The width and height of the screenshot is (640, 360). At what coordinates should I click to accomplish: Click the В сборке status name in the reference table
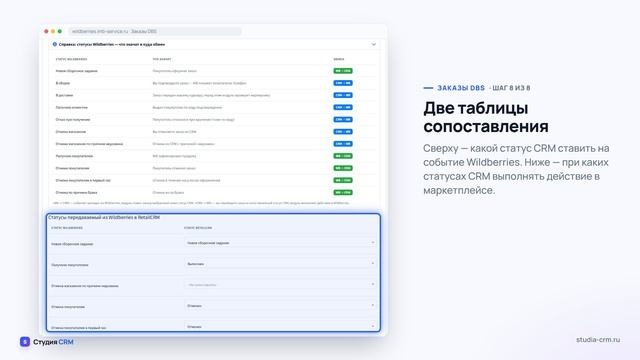(x=63, y=83)
